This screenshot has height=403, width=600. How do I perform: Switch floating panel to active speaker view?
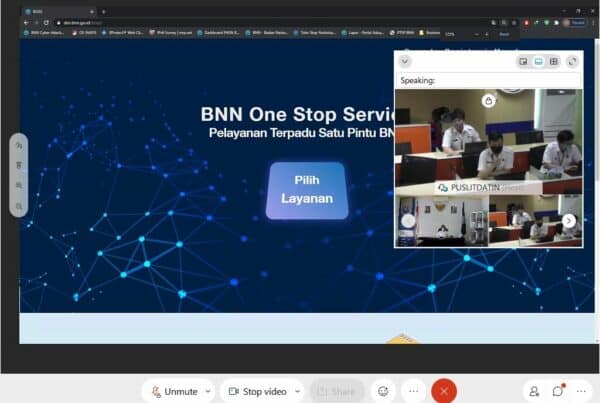(523, 61)
